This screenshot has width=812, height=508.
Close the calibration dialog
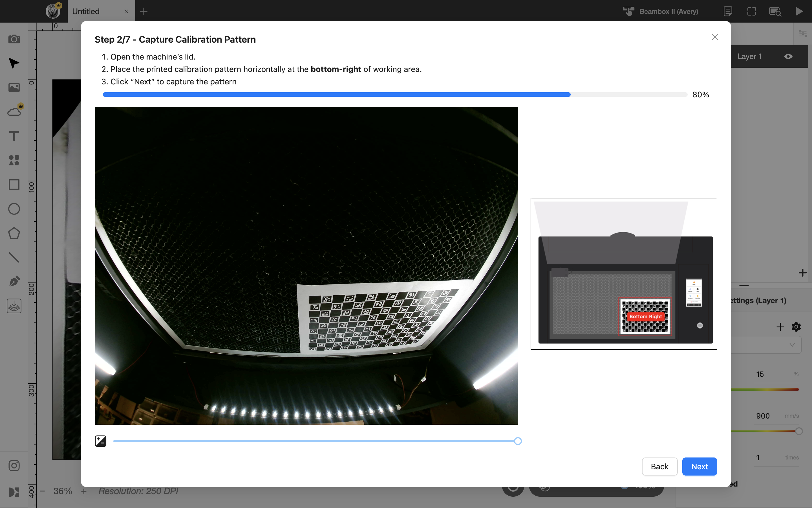715,37
